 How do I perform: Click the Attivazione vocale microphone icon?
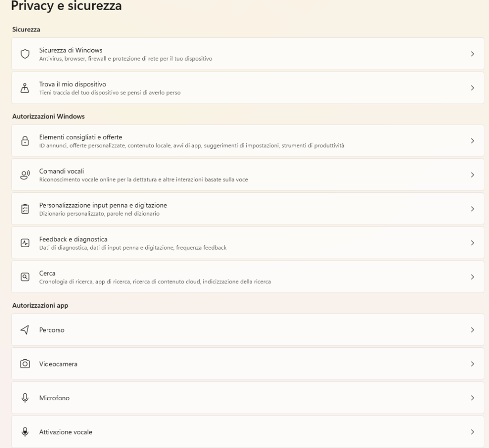25,432
